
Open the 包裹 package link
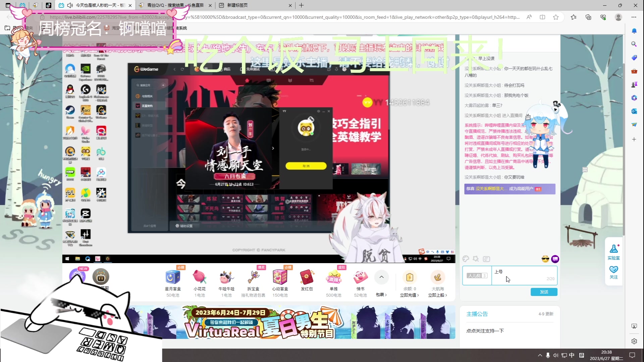click(381, 295)
